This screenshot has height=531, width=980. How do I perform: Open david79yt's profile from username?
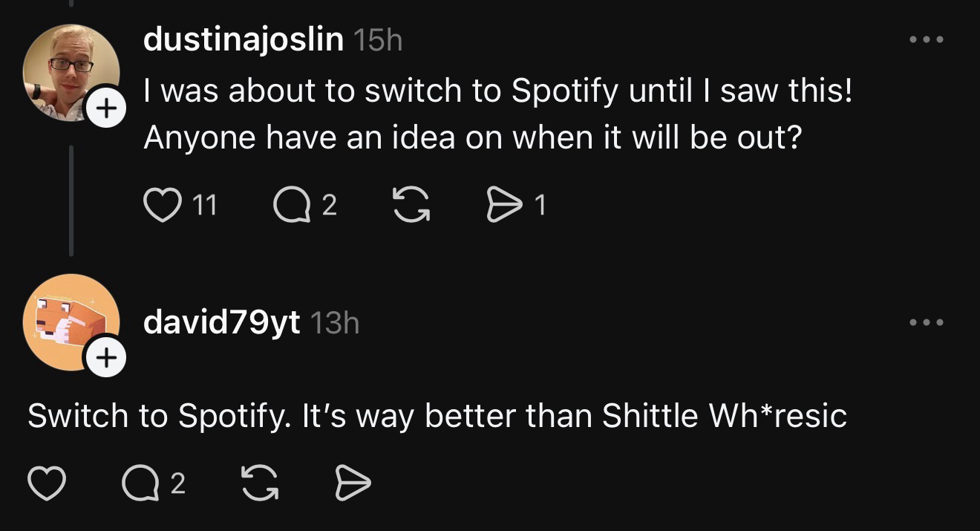click(x=221, y=322)
